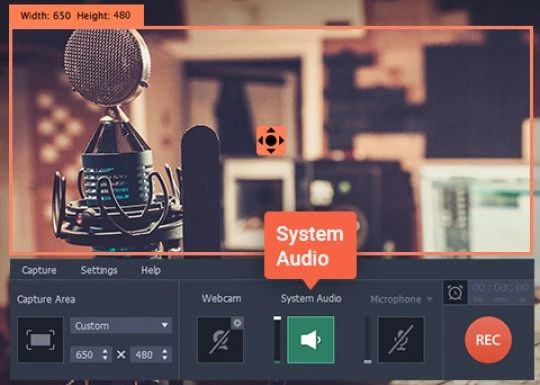Adjust the microphone volume slider
This screenshot has width=540, height=385.
[x=368, y=340]
